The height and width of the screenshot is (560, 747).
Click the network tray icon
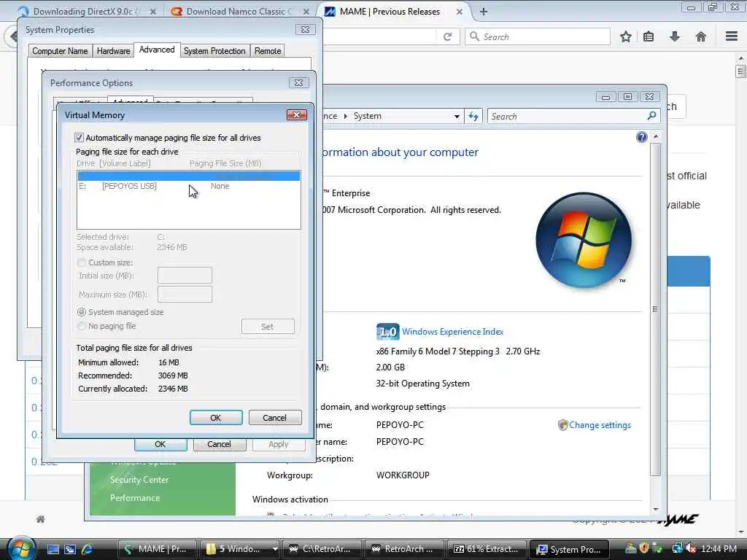[x=678, y=548]
